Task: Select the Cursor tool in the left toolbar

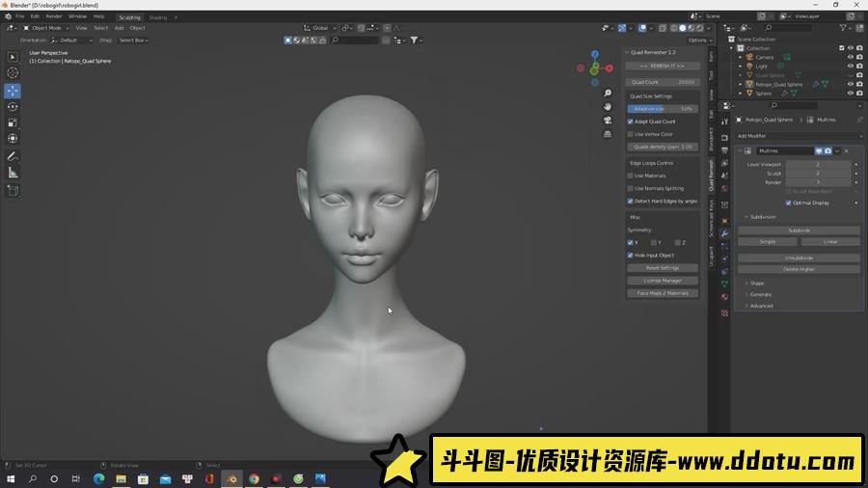Action: tap(13, 73)
